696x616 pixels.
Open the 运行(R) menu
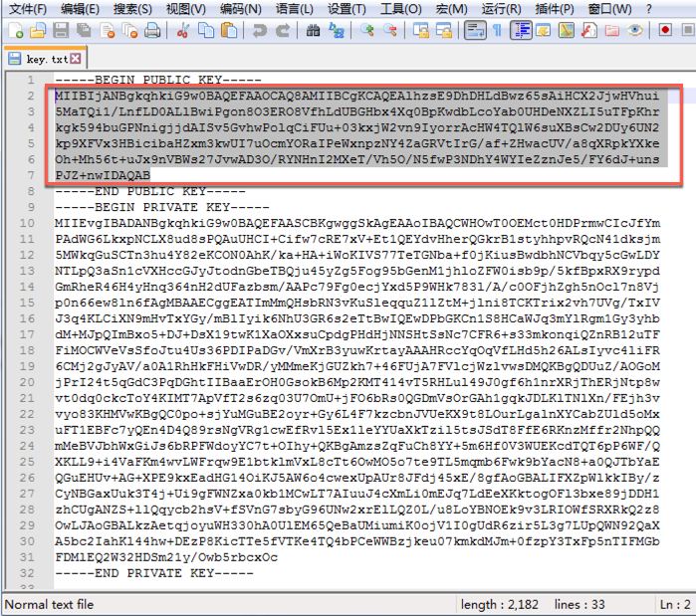point(501,8)
